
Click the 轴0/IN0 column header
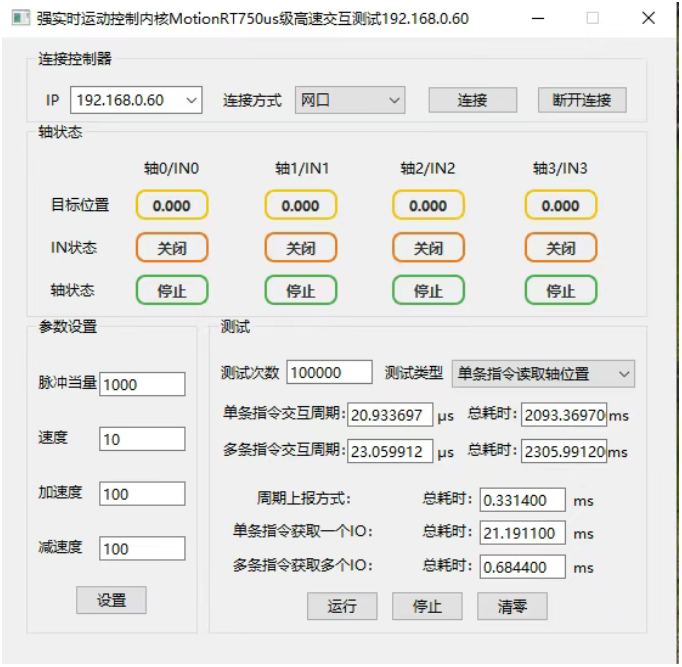(x=172, y=168)
